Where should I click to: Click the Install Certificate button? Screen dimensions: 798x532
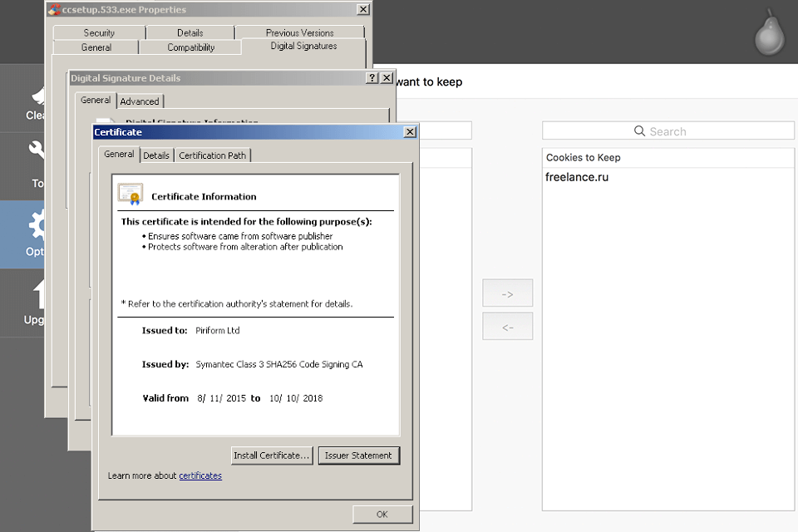[x=272, y=456]
